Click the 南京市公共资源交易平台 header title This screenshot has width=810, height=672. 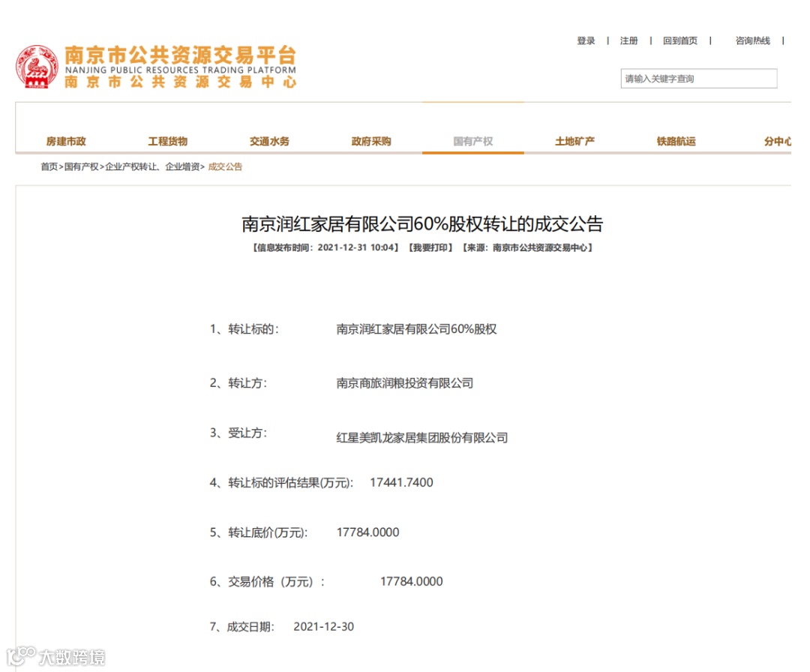click(x=180, y=55)
